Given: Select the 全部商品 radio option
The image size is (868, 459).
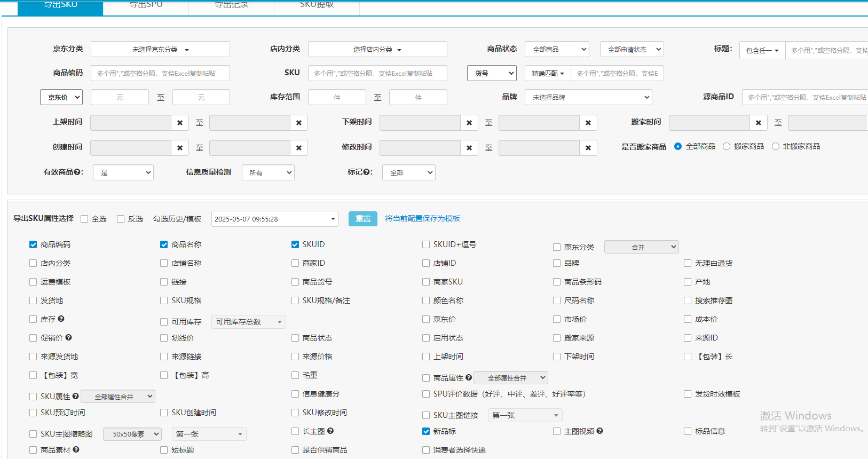Looking at the screenshot, I should pyautogui.click(x=678, y=146).
